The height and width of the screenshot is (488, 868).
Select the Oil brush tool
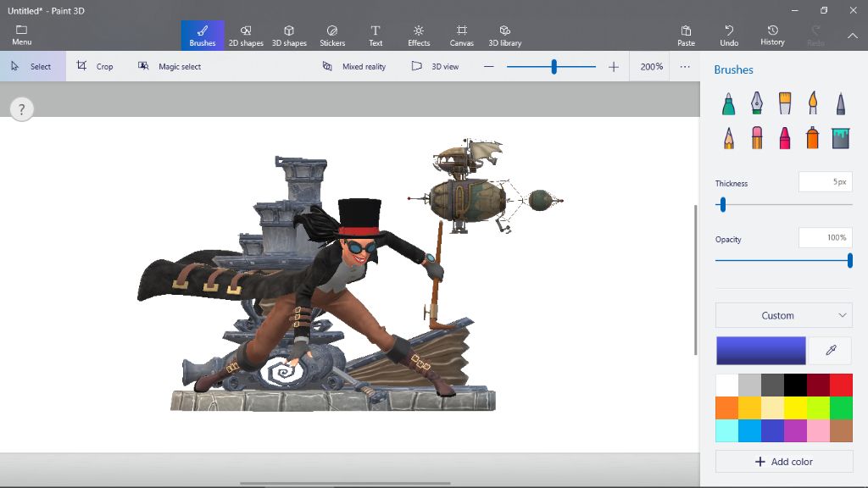(785, 103)
